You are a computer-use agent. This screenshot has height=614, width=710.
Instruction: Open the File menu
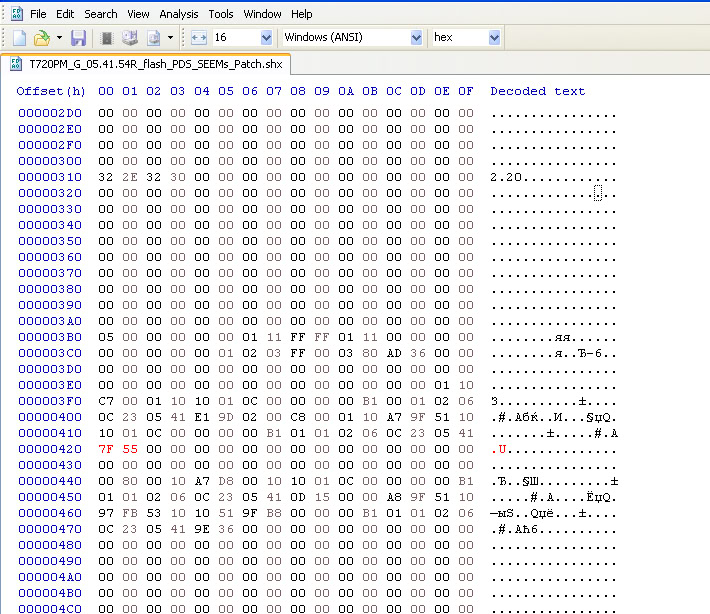coord(38,14)
